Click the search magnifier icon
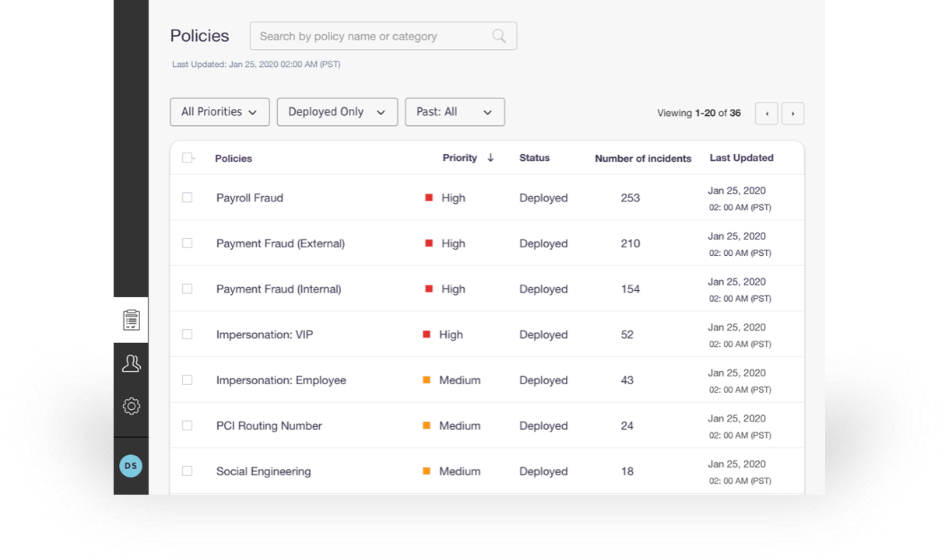 (499, 36)
